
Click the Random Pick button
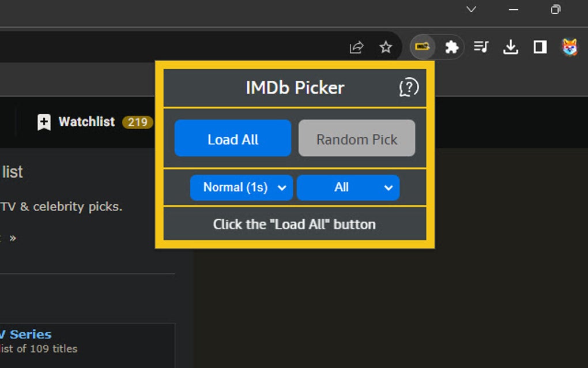(357, 138)
